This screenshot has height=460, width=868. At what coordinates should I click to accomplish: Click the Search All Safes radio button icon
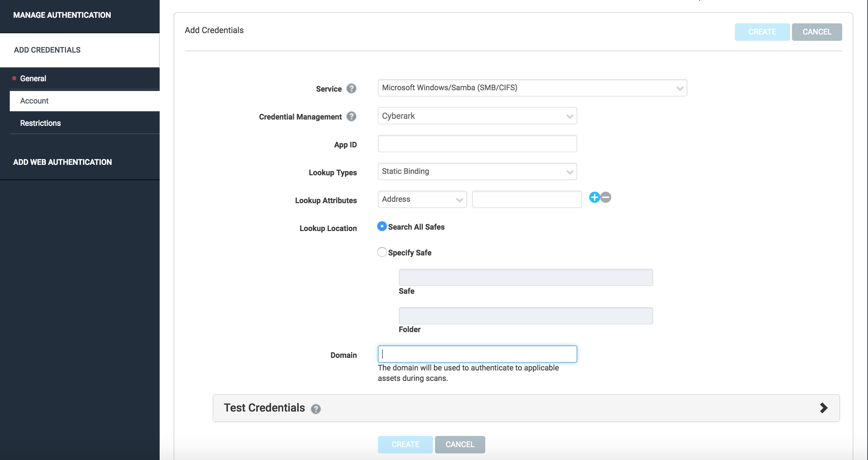pos(381,226)
